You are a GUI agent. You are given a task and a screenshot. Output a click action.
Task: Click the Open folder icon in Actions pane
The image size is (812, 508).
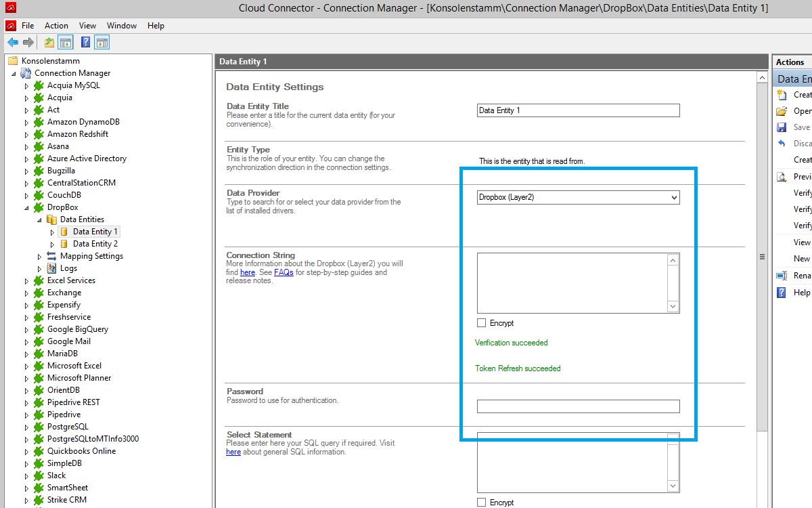(782, 111)
